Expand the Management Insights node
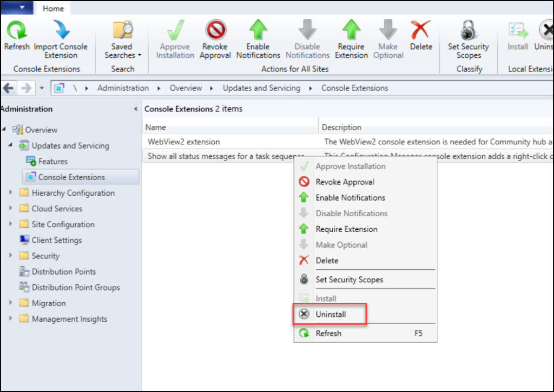The width and height of the screenshot is (554, 392). click(x=11, y=318)
